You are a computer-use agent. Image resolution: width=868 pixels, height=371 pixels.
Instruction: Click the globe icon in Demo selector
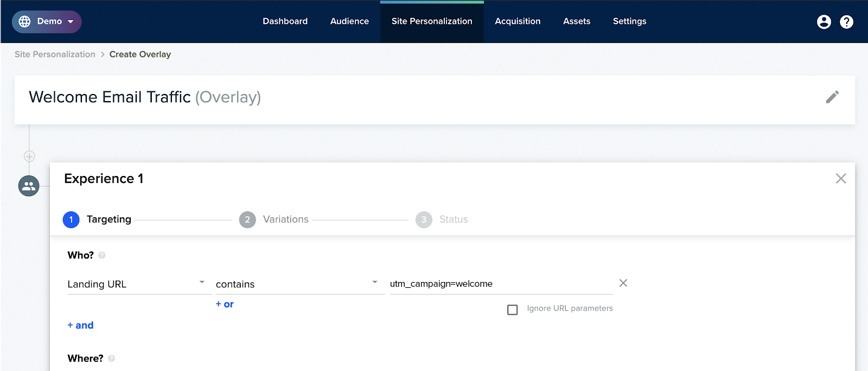coord(24,22)
